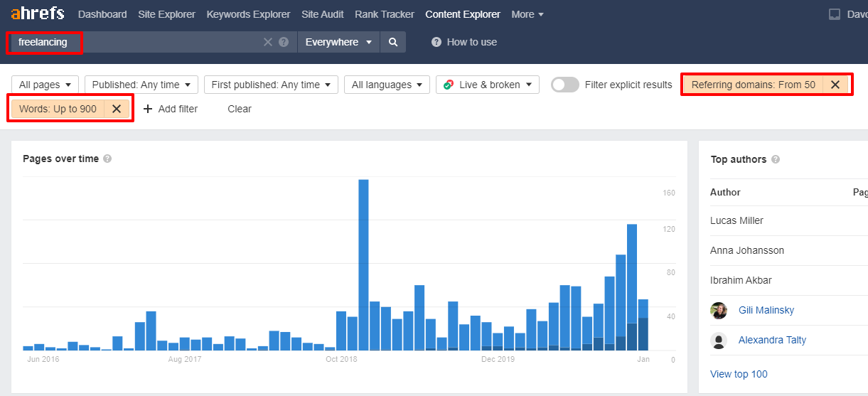Remove the Words filter with X
Viewport: 868px width, 396px height.
(117, 109)
